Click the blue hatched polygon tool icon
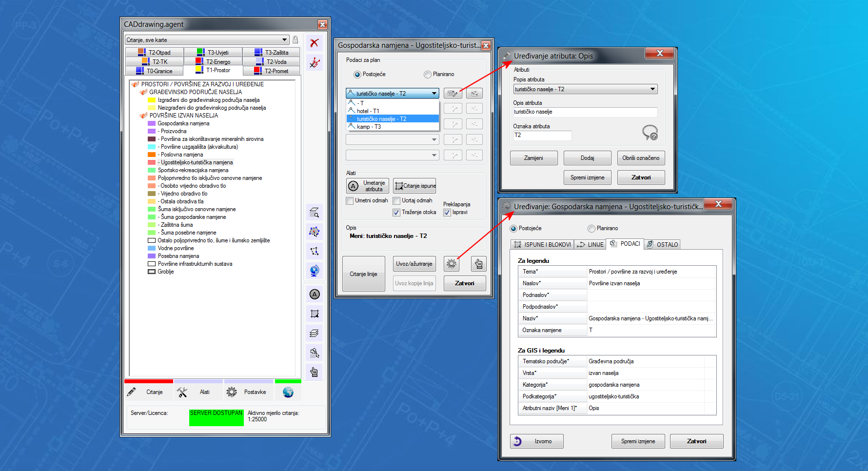The width and height of the screenshot is (868, 471). (x=315, y=232)
